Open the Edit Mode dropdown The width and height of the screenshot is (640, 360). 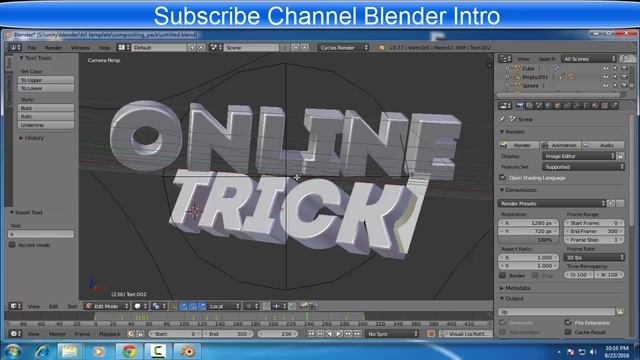pyautogui.click(x=107, y=306)
